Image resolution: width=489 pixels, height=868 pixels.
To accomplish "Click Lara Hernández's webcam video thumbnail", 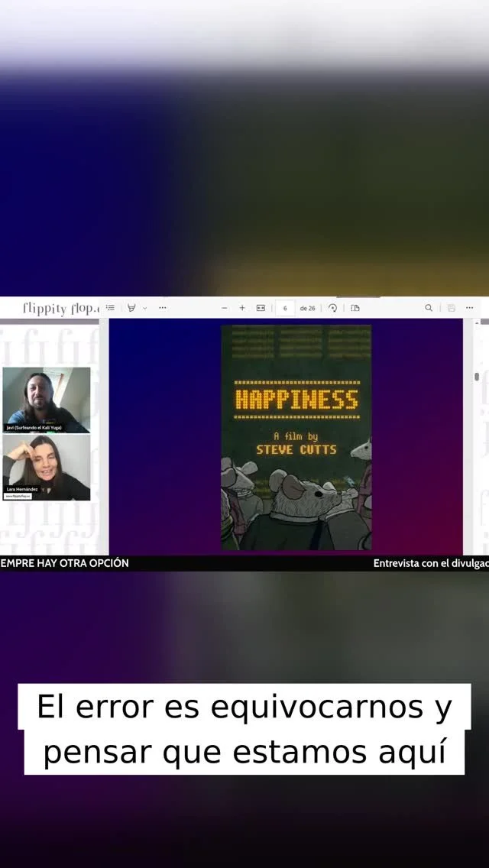I will pyautogui.click(x=47, y=468).
